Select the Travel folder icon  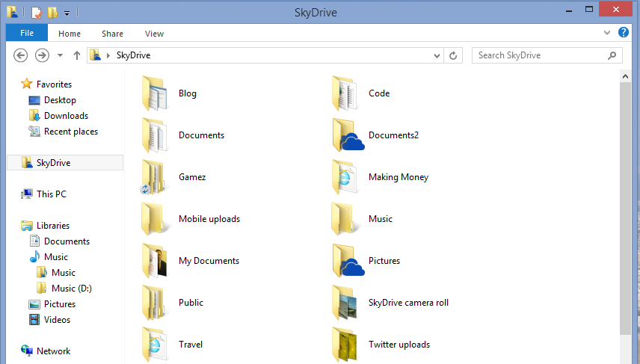[x=155, y=345]
